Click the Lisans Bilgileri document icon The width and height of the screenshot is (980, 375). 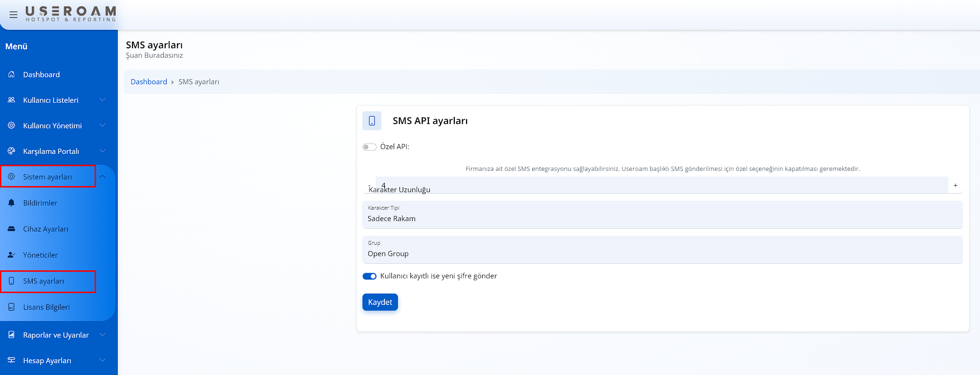pyautogui.click(x=12, y=307)
